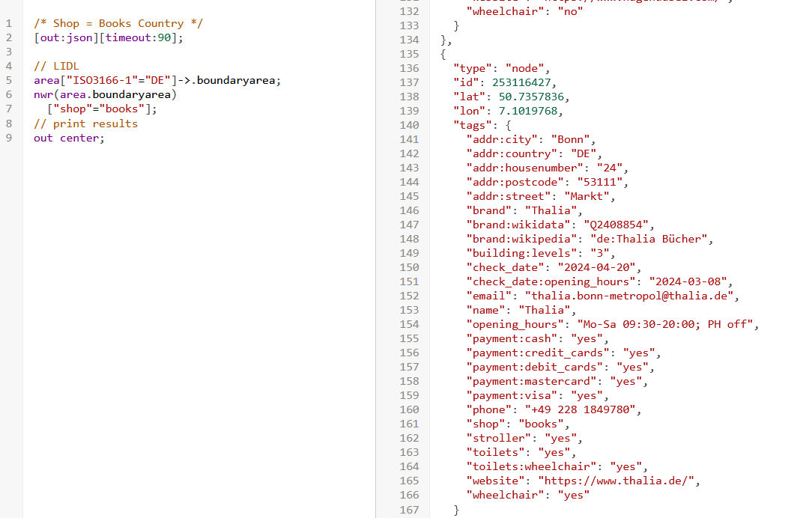The height and width of the screenshot is (518, 812).
Task: Click the email thalia.bonn-metropol@thalia.de entry
Action: pos(603,296)
